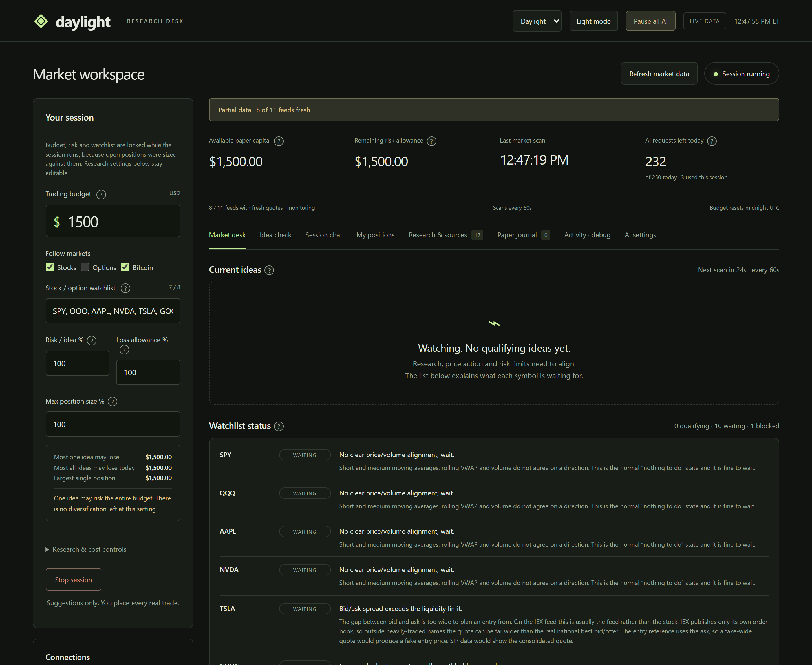Click help icon for Stock / option watchlist
The image size is (812, 665).
pyautogui.click(x=125, y=289)
